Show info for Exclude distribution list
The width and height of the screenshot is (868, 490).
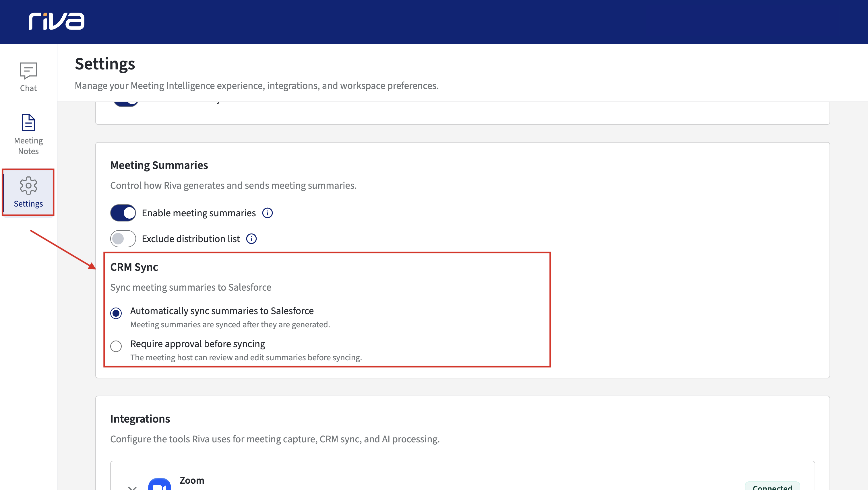pos(251,239)
